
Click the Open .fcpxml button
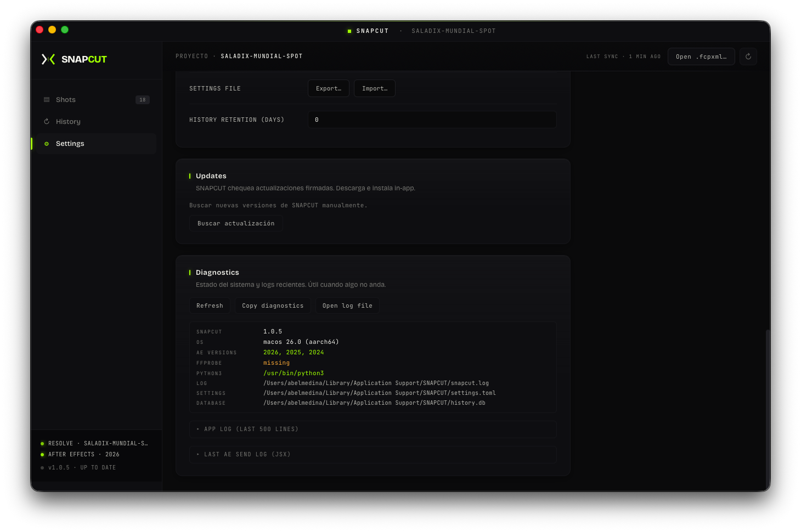pos(701,56)
